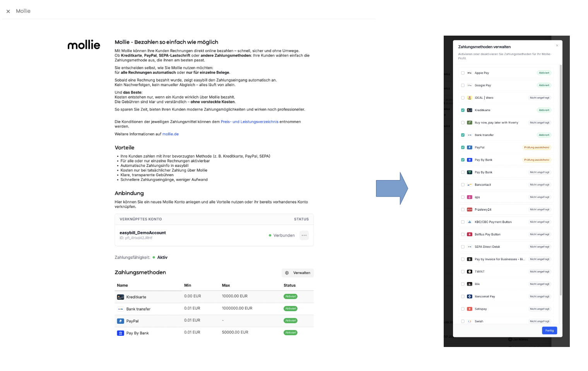The image size is (588, 371).
Task: Click the Verbunden connection status
Action: (282, 235)
